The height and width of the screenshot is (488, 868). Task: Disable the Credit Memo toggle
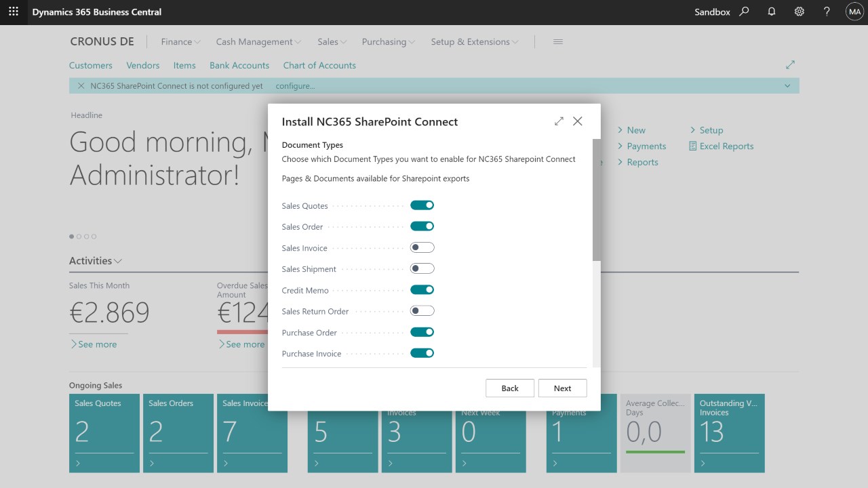[422, 290]
